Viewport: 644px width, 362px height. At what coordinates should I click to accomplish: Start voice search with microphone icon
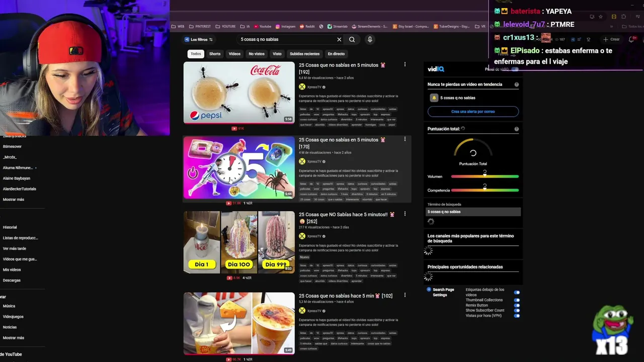click(370, 39)
